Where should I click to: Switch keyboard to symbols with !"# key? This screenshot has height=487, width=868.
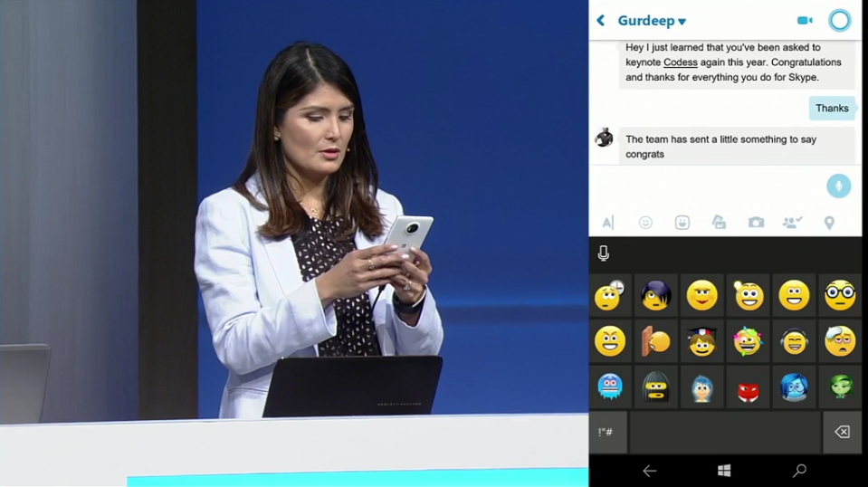(608, 432)
